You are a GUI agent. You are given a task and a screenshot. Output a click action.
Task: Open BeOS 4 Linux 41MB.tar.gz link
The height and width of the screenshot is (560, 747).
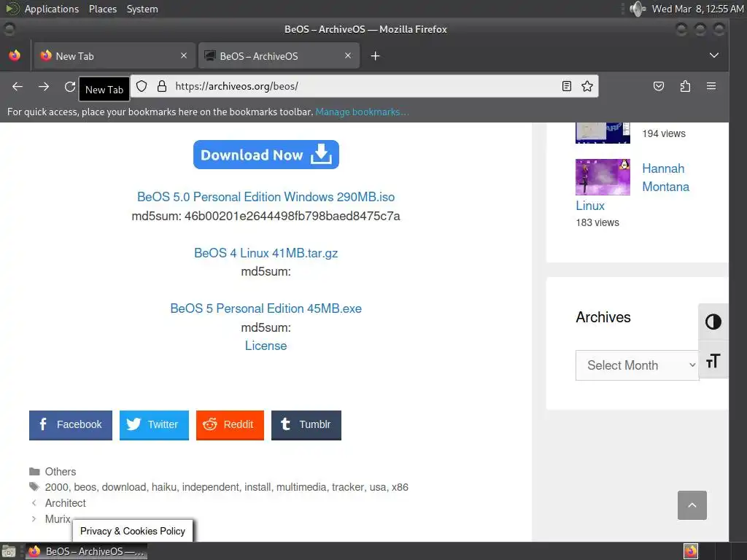tap(266, 253)
